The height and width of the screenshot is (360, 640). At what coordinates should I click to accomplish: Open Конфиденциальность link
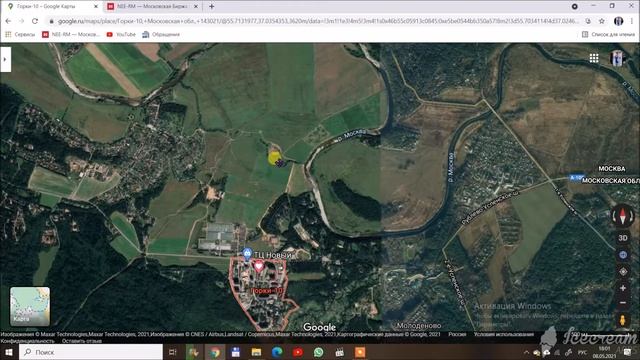pyautogui.click(x=27, y=341)
